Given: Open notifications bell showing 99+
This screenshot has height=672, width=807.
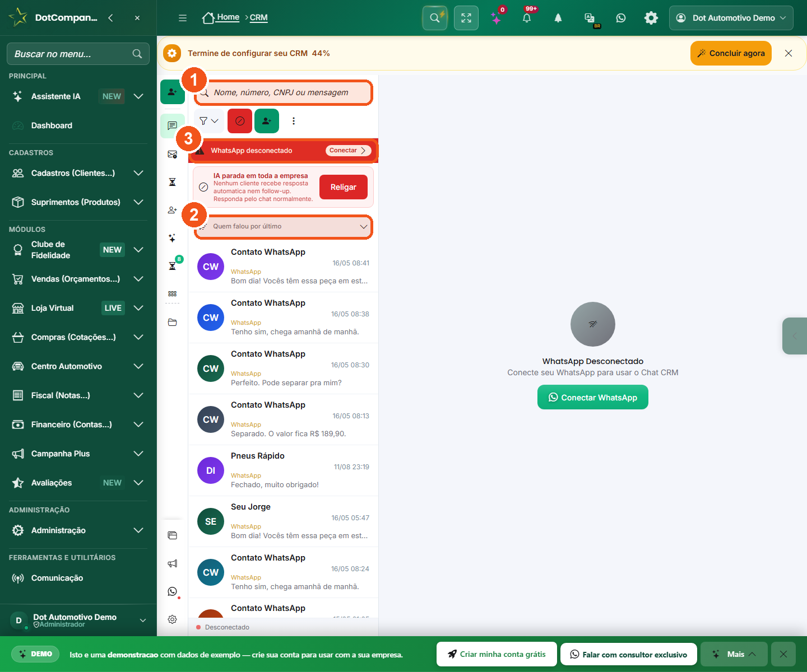Looking at the screenshot, I should click(527, 18).
